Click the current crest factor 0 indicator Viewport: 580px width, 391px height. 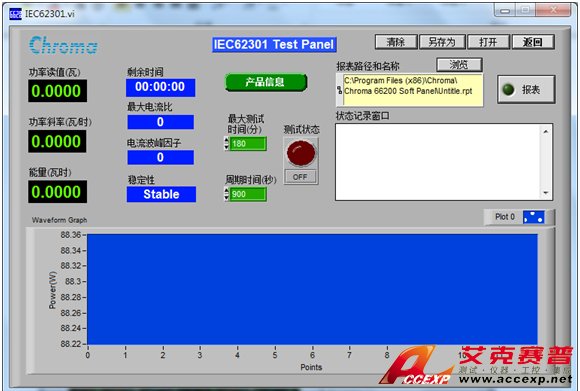click(161, 157)
